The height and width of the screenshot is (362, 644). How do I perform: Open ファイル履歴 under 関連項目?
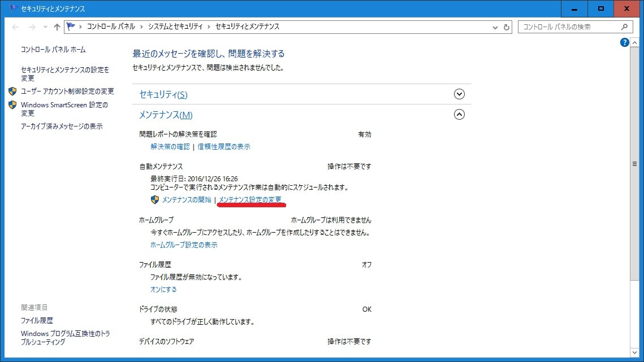coord(37,321)
